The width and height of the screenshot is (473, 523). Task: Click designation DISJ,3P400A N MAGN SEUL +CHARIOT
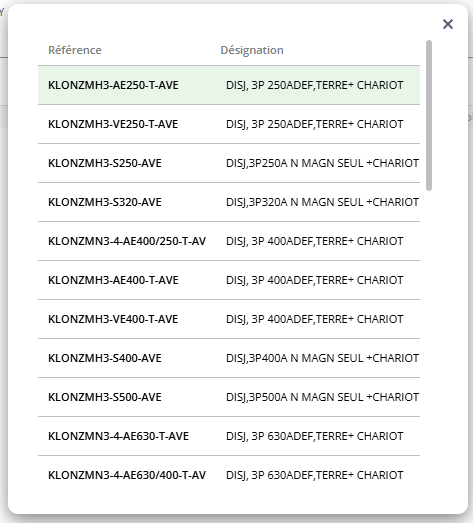coord(322,358)
